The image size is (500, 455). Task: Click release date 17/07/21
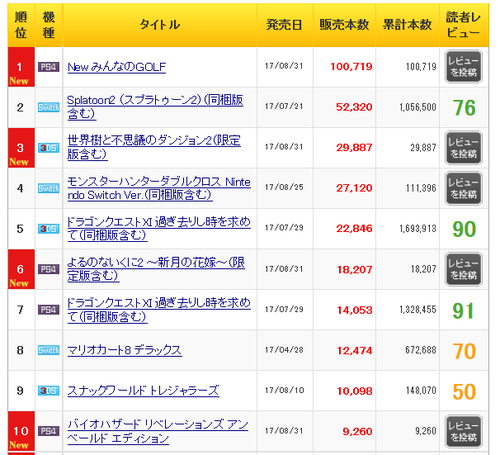coord(284,106)
